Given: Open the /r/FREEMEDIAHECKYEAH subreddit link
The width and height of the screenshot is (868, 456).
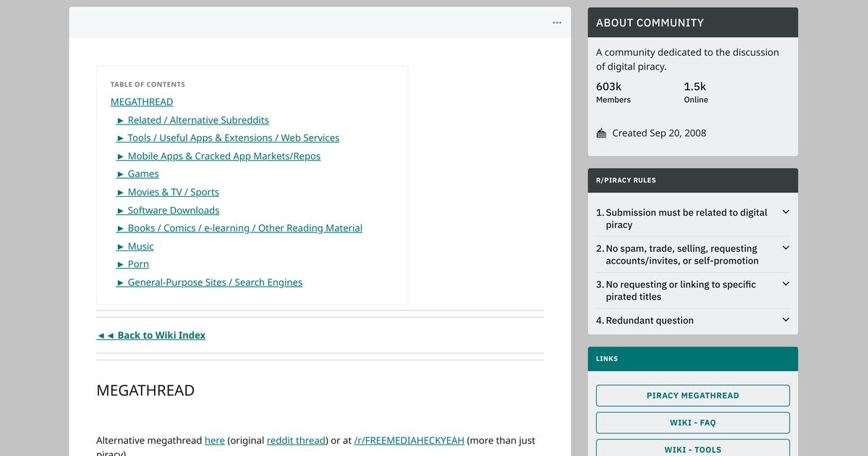Looking at the screenshot, I should coord(409,440).
